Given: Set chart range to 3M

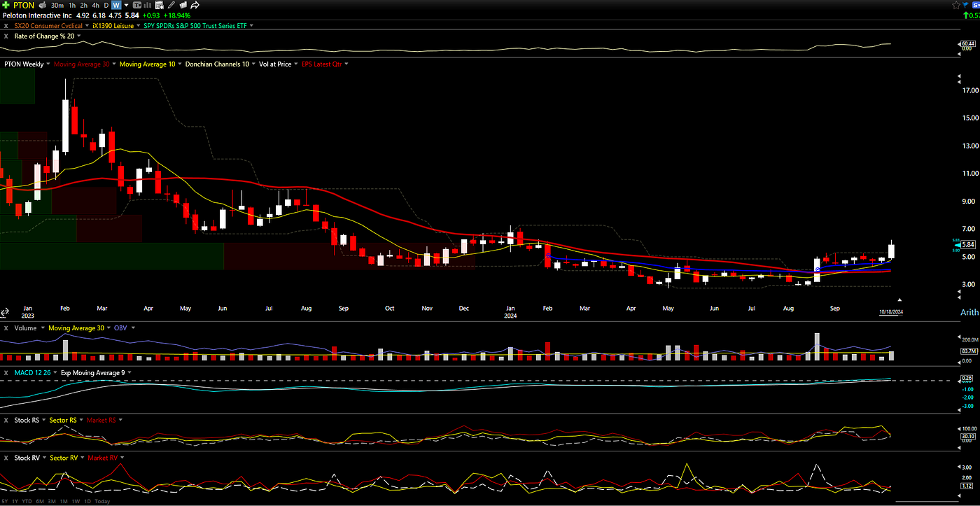Looking at the screenshot, I should 52,501.
